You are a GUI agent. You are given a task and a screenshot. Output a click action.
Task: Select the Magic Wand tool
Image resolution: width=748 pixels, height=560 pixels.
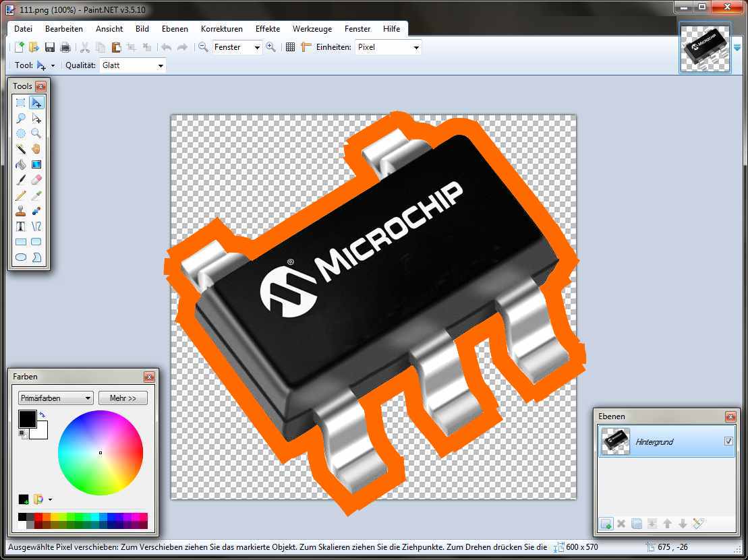20,149
